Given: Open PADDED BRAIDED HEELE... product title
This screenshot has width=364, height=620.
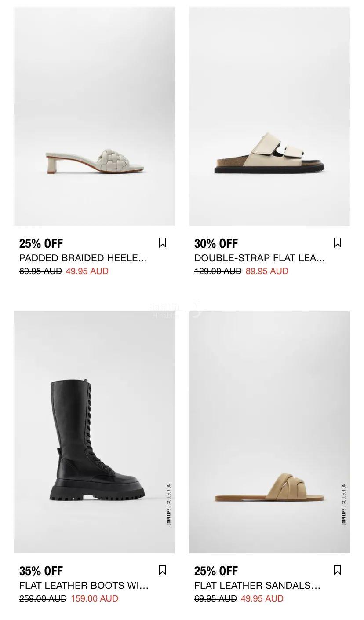Looking at the screenshot, I should point(83,258).
